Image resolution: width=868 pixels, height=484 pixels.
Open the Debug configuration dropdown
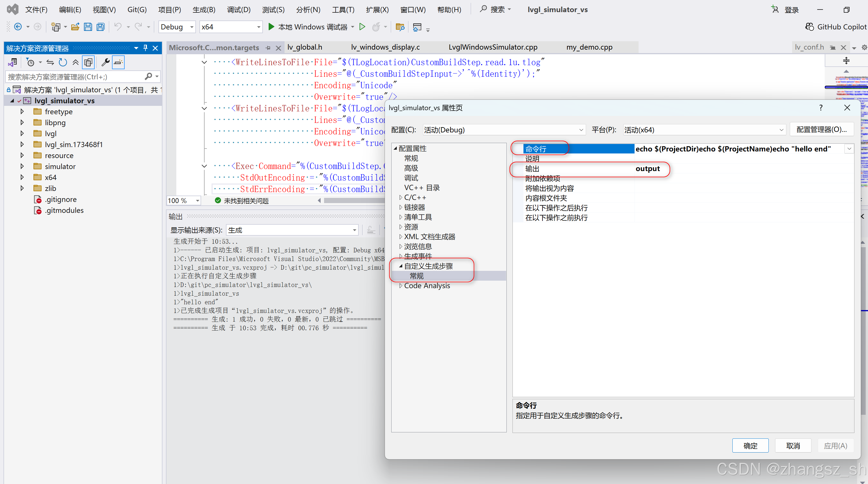click(x=192, y=27)
